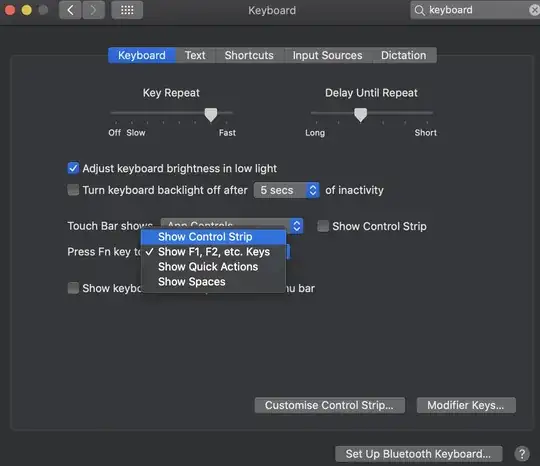Click the Delay Until Repeat slider handle
540x466 pixels.
[361, 115]
